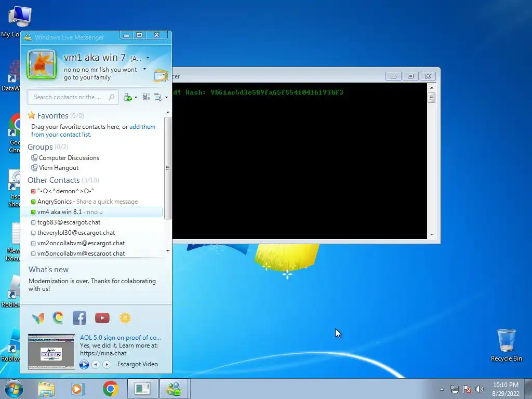Click the What's new heading

(x=48, y=270)
